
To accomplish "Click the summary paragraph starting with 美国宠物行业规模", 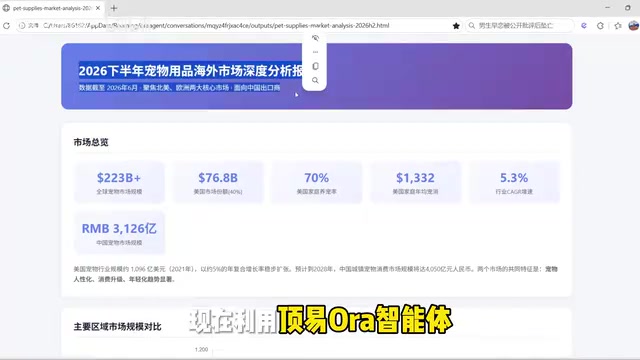I will 316,274.
